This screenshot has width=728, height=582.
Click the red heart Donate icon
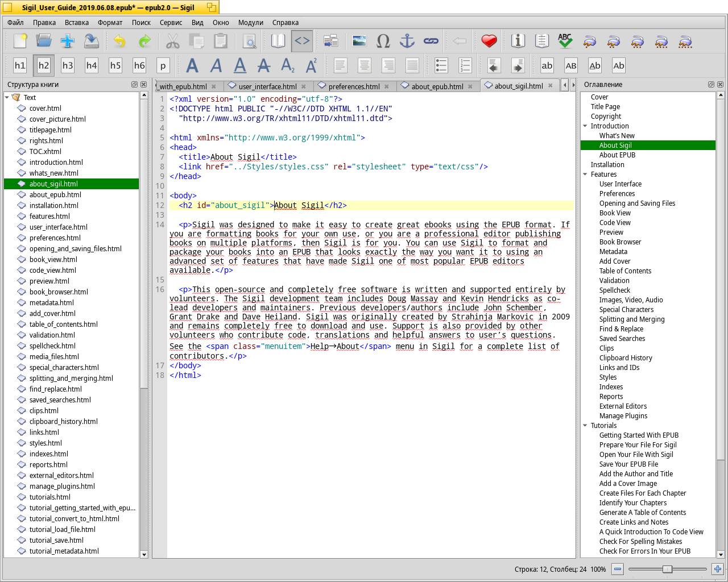point(489,41)
